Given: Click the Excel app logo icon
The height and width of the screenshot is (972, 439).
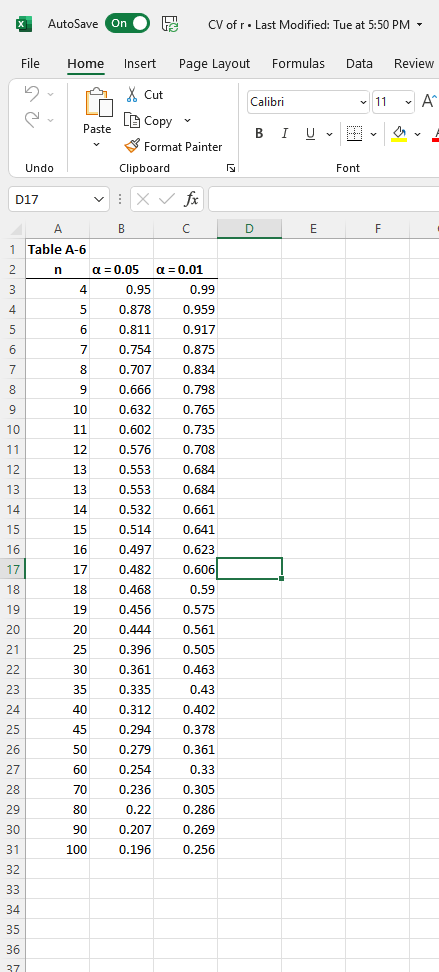Looking at the screenshot, I should pyautogui.click(x=24, y=24).
